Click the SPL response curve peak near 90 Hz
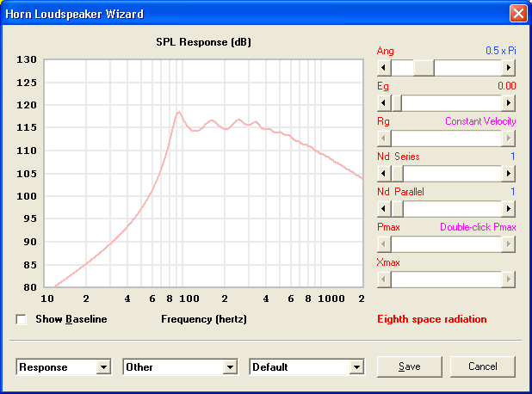The image size is (532, 394). (x=178, y=112)
